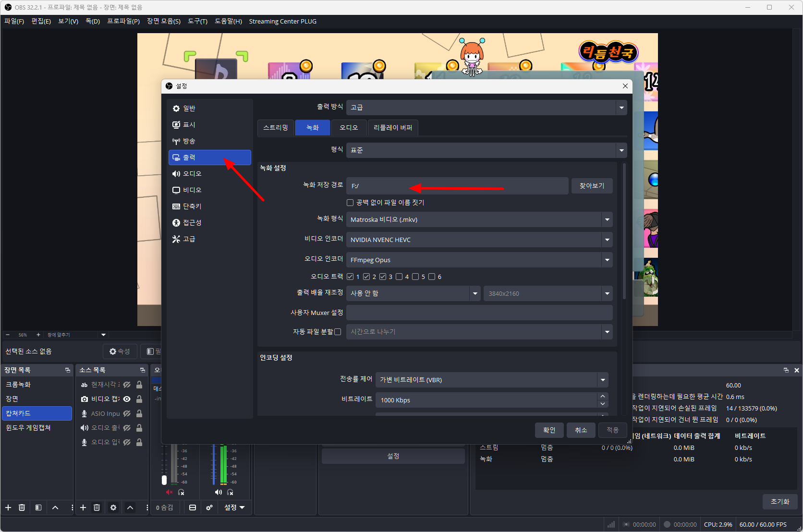The height and width of the screenshot is (532, 803).
Task: Switch to the 스트리밍 tab
Action: pyautogui.click(x=276, y=128)
